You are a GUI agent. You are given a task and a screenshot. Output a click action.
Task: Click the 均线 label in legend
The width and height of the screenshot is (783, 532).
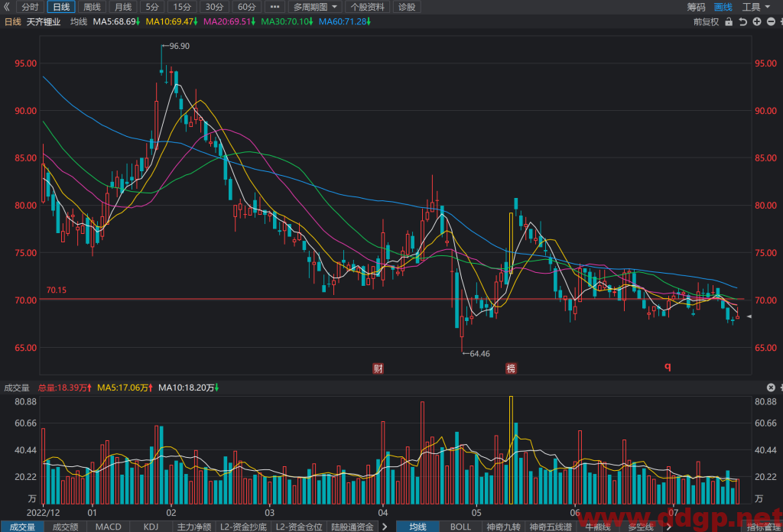pos(79,22)
